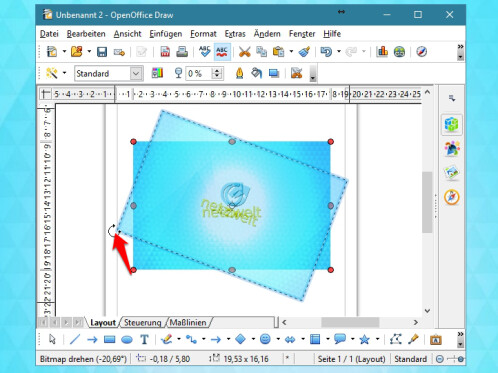Export directly as PDF

point(165,52)
